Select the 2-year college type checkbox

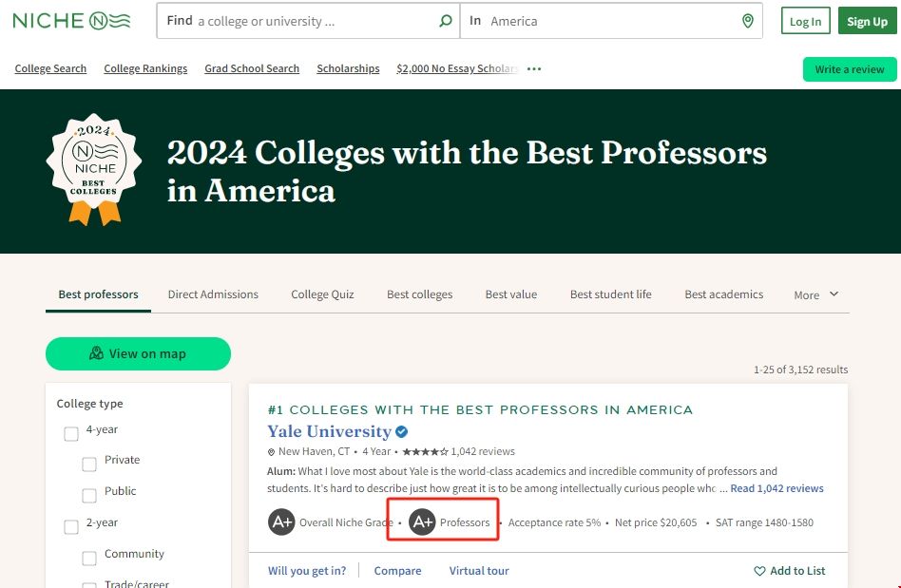[x=71, y=527]
